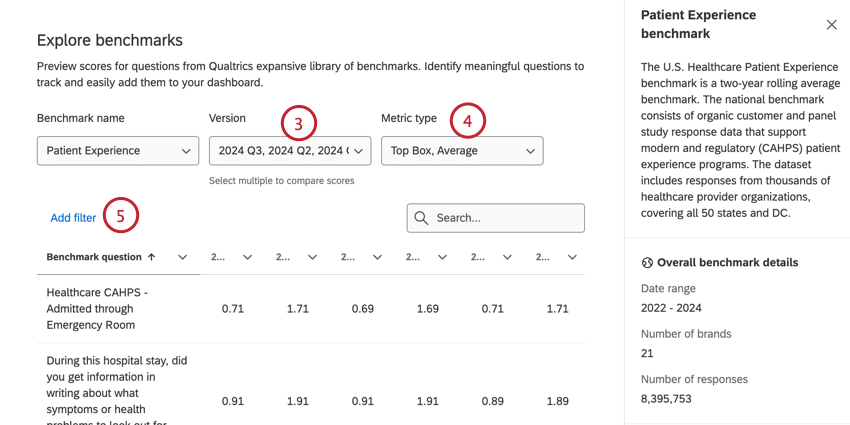Click the search magnifier icon
850x425 pixels.
421,218
